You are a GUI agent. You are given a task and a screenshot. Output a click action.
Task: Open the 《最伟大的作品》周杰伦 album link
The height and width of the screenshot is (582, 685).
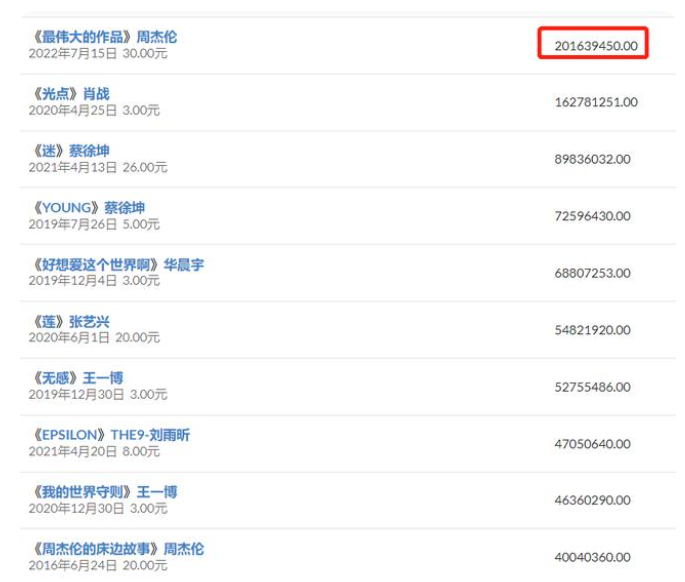pyautogui.click(x=105, y=37)
